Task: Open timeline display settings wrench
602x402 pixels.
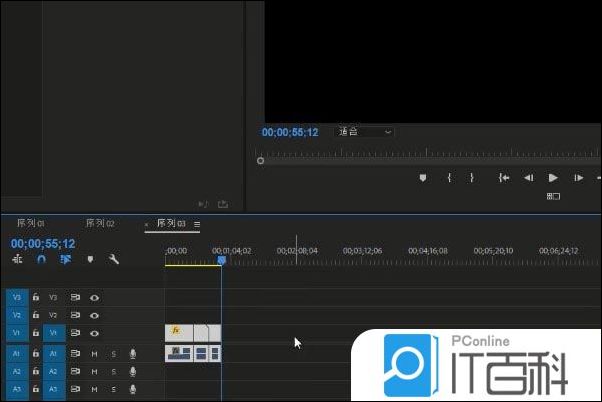Action: [114, 260]
